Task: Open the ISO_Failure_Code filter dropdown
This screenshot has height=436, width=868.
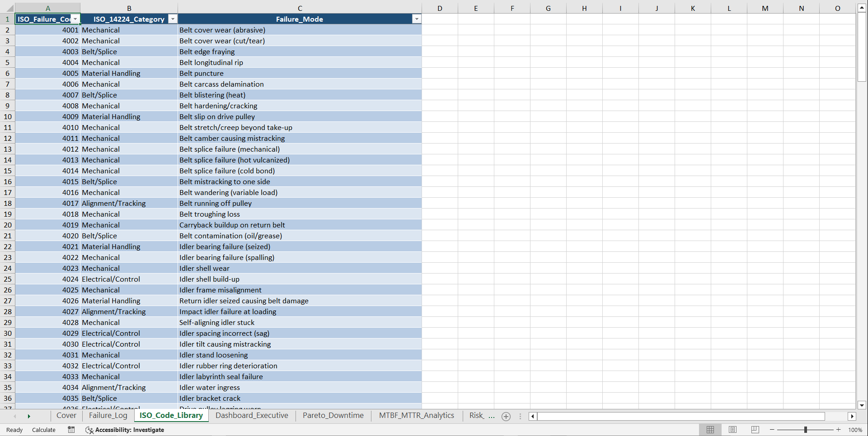Action: pyautogui.click(x=75, y=19)
